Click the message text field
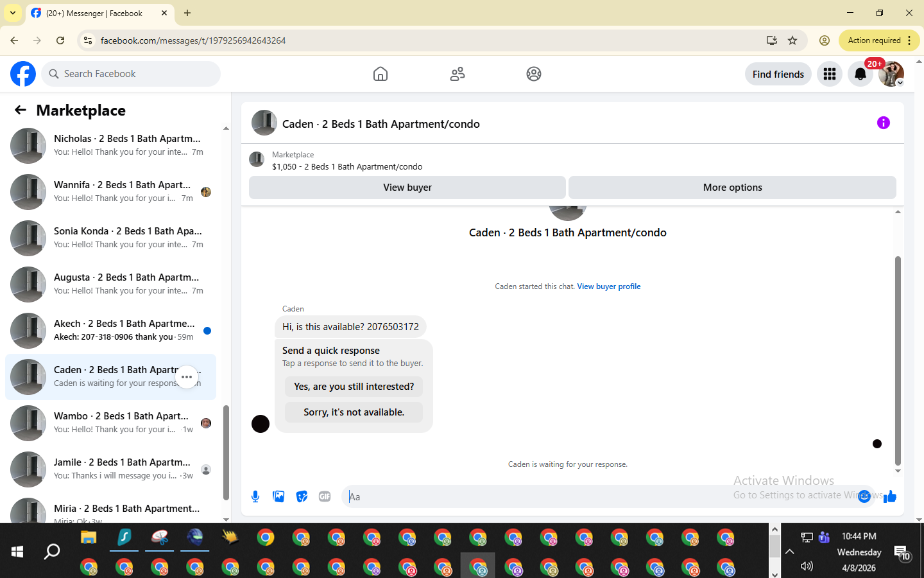This screenshot has height=578, width=924. point(600,496)
